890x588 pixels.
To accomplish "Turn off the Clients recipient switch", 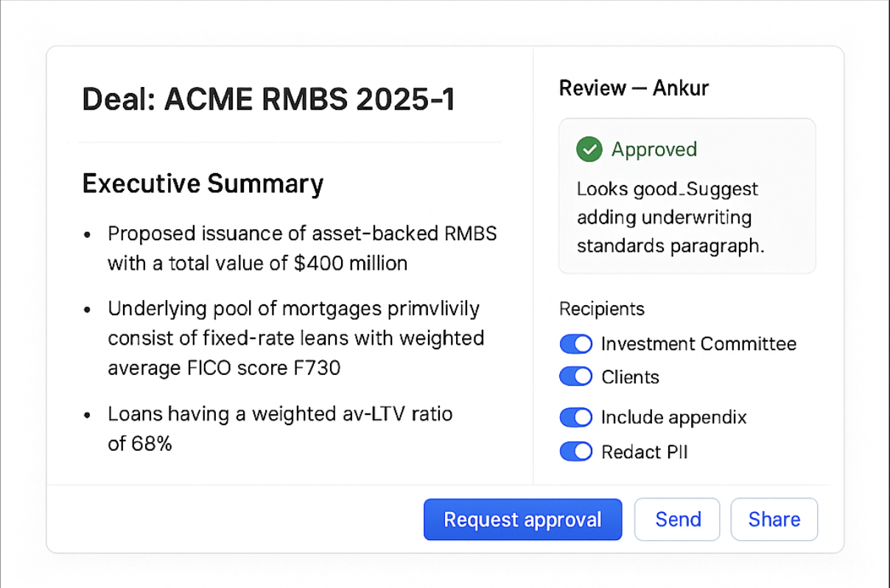I will point(576,377).
